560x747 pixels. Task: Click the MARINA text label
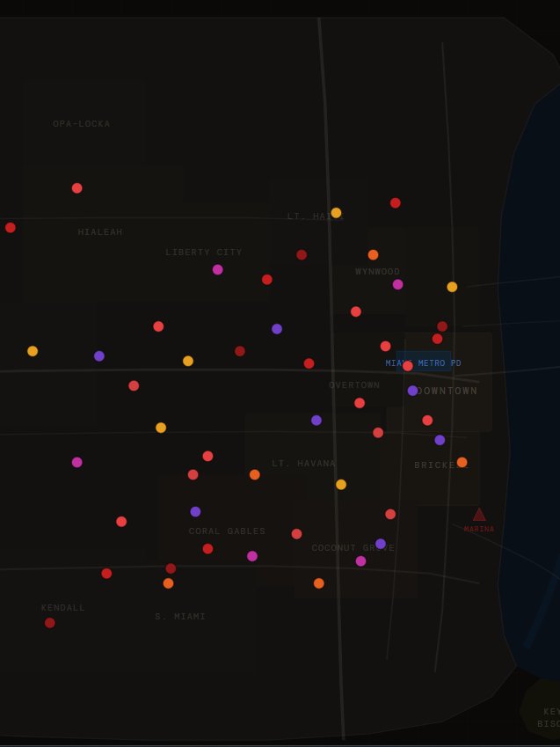click(479, 529)
